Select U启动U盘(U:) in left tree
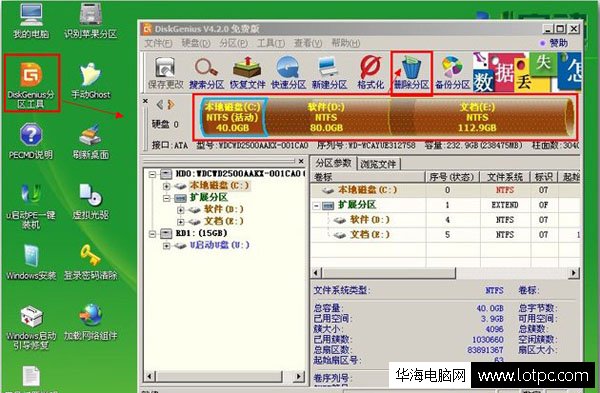 tap(219, 245)
